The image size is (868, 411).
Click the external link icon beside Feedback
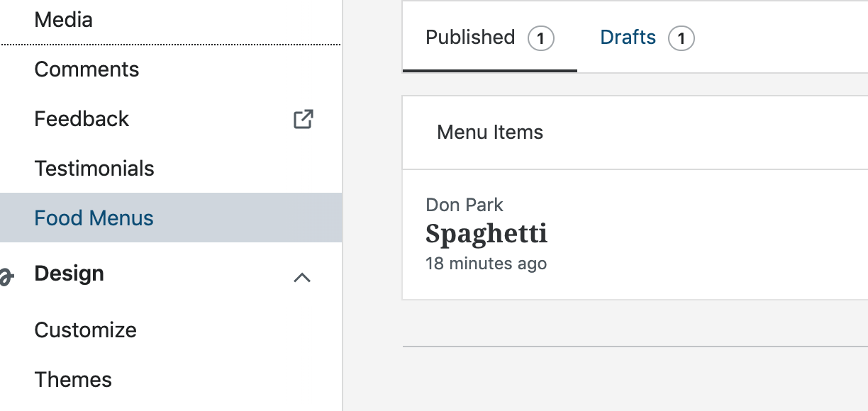coord(303,119)
